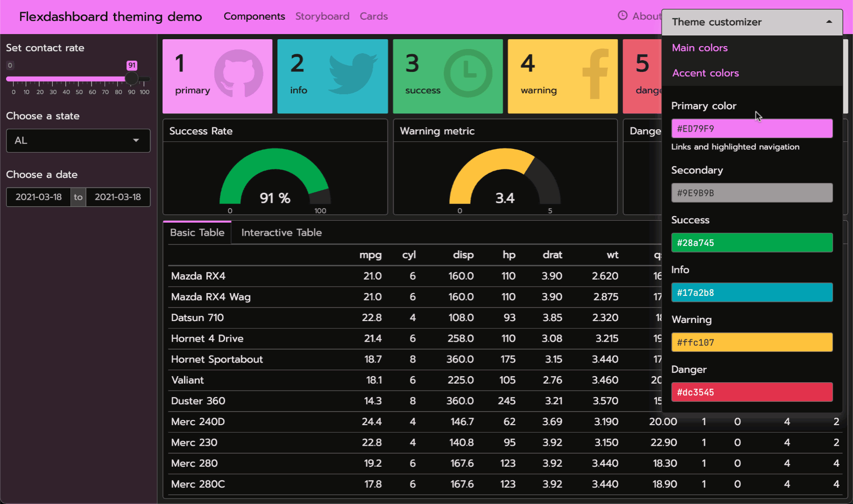853x504 pixels.
Task: Click the Success color swatch #28a745
Action: [751, 243]
